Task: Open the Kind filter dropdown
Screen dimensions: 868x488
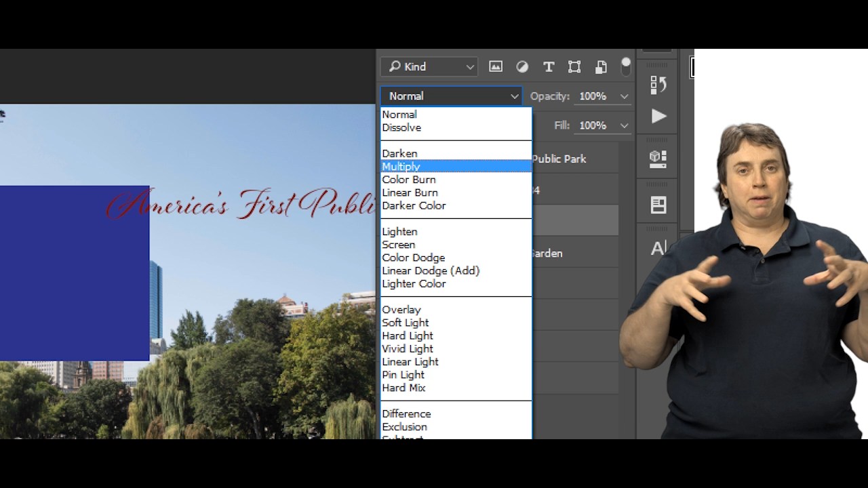Action: [429, 66]
